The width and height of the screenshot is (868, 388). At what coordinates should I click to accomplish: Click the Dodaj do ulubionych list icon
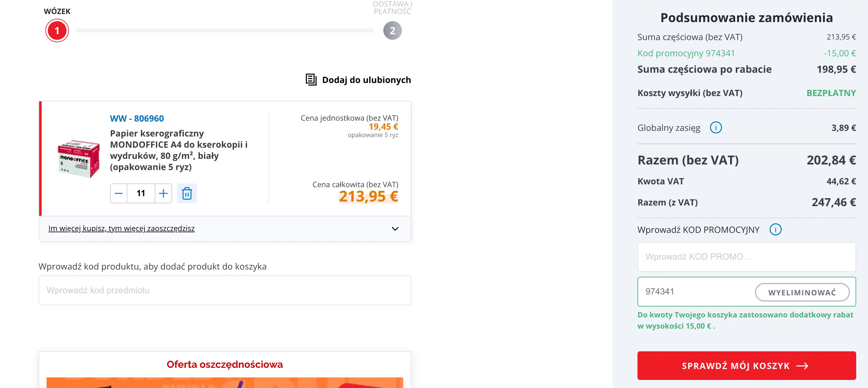311,80
